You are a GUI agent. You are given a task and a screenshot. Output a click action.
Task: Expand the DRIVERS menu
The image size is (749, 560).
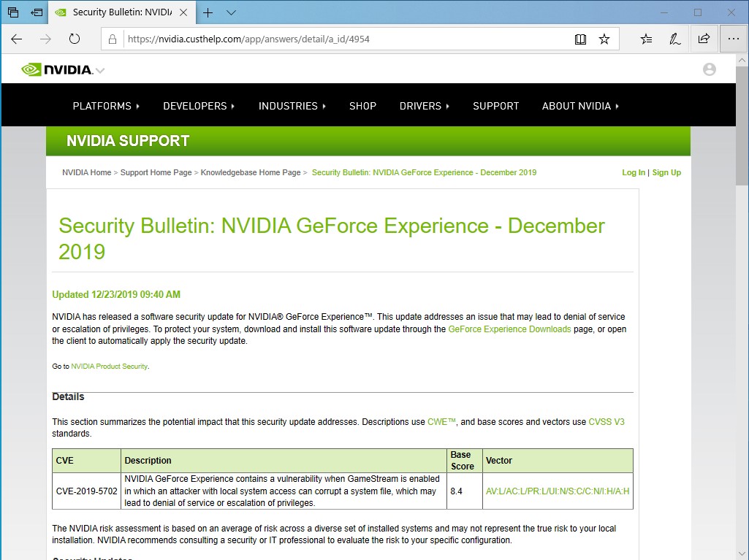click(424, 106)
